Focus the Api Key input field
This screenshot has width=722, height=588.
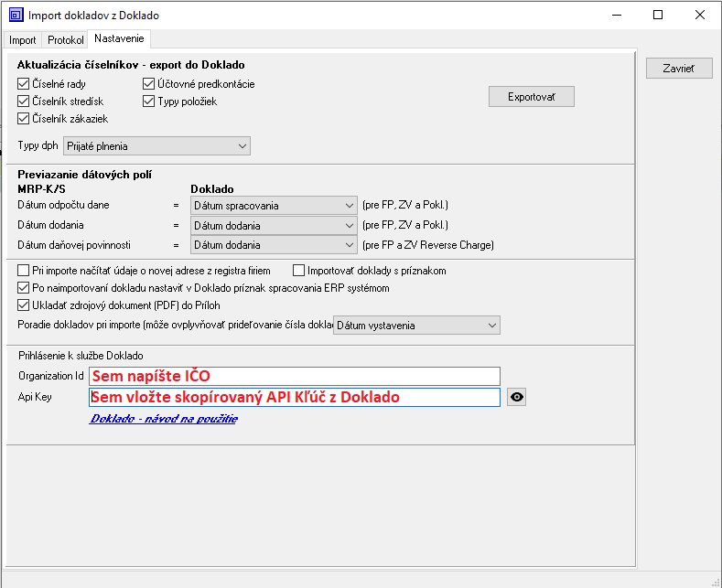pyautogui.click(x=295, y=397)
